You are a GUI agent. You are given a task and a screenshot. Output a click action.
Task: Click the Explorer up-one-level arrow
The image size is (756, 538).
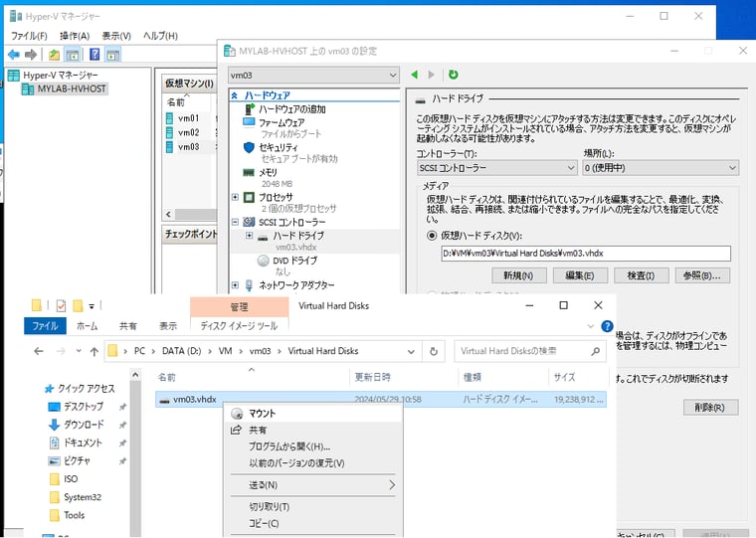tap(94, 351)
